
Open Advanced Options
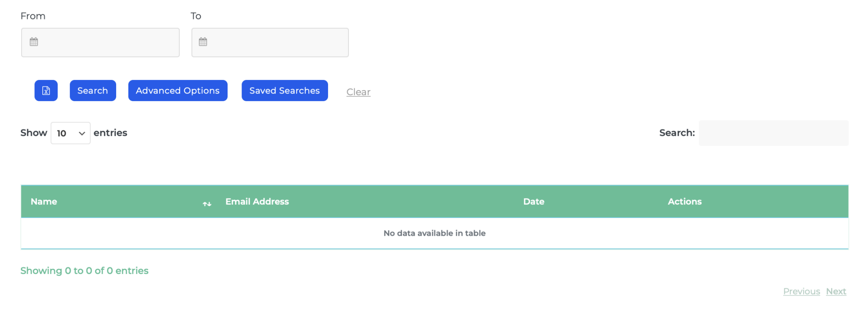[x=177, y=90]
